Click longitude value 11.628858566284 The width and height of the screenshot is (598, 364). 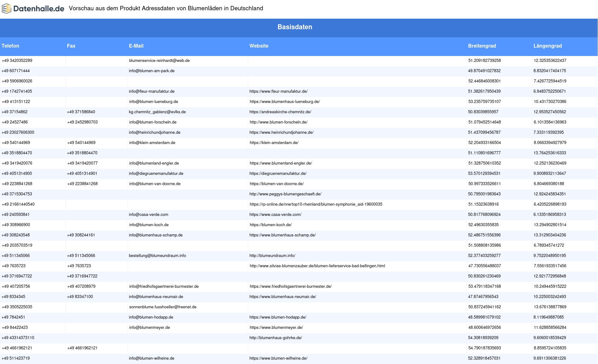550,328
